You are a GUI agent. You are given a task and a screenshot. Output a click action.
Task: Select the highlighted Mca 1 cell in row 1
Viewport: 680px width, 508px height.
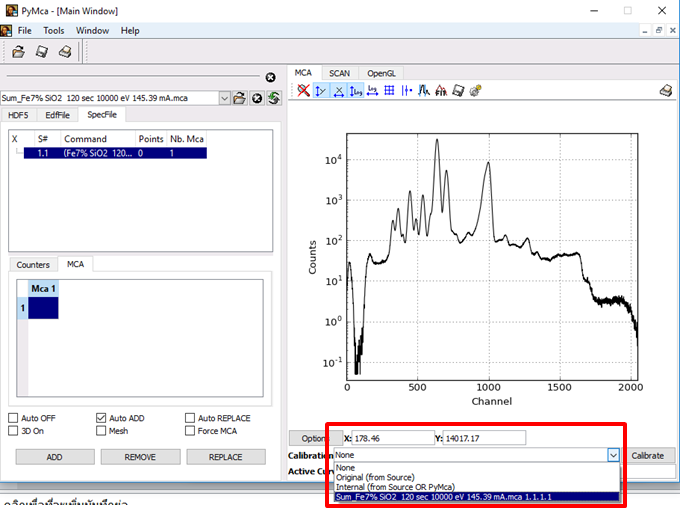[x=43, y=308]
